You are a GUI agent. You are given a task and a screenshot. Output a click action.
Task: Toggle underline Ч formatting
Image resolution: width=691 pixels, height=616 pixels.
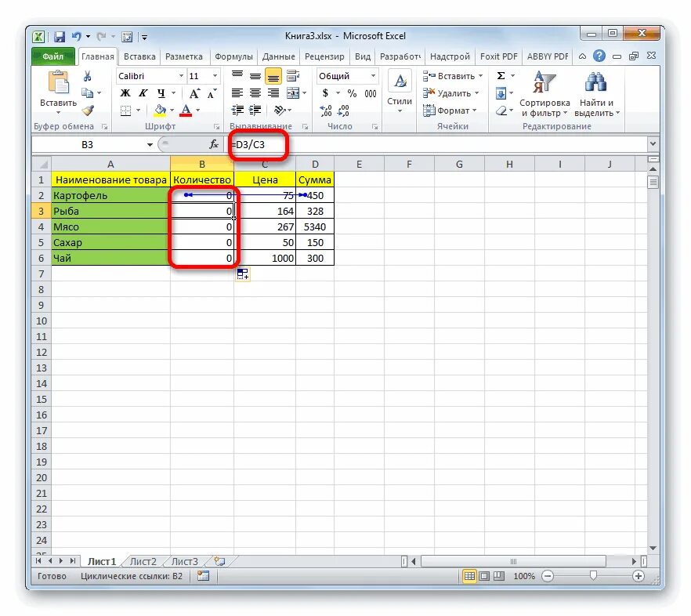(x=161, y=93)
